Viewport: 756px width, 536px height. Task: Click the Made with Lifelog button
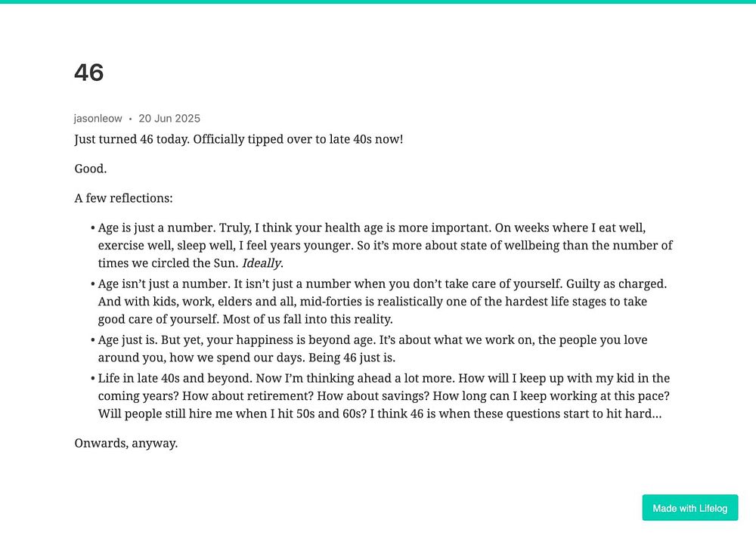tap(690, 507)
